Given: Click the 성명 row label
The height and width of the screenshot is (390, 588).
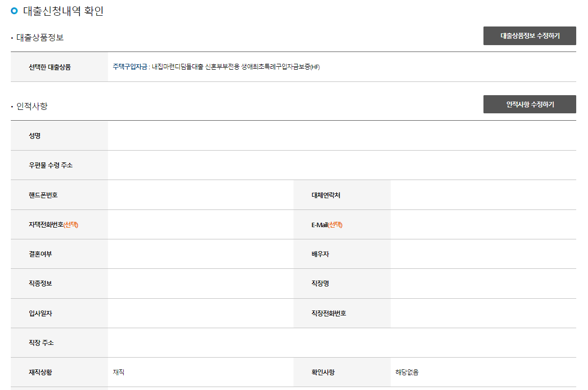Looking at the screenshot, I should pos(35,135).
